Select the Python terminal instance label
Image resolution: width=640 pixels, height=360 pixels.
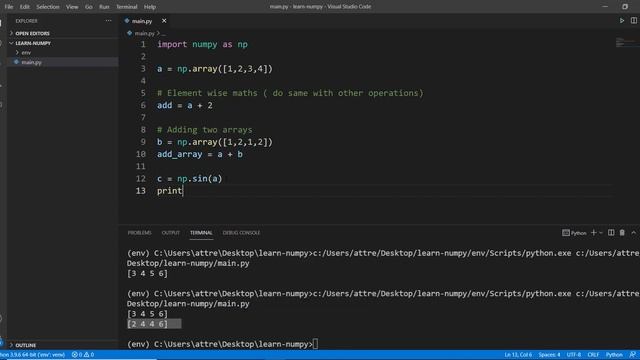point(574,233)
